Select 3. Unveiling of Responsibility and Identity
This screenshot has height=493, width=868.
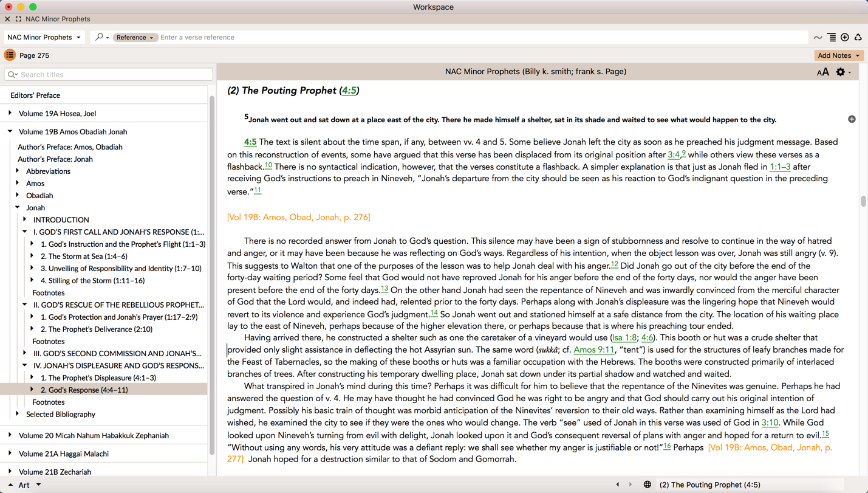tap(121, 269)
